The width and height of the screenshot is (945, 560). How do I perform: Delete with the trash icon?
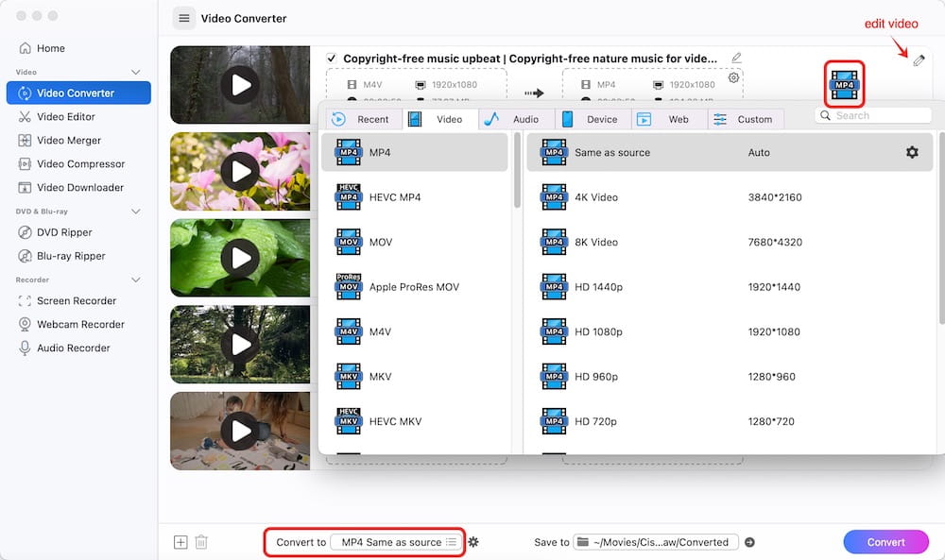[201, 542]
